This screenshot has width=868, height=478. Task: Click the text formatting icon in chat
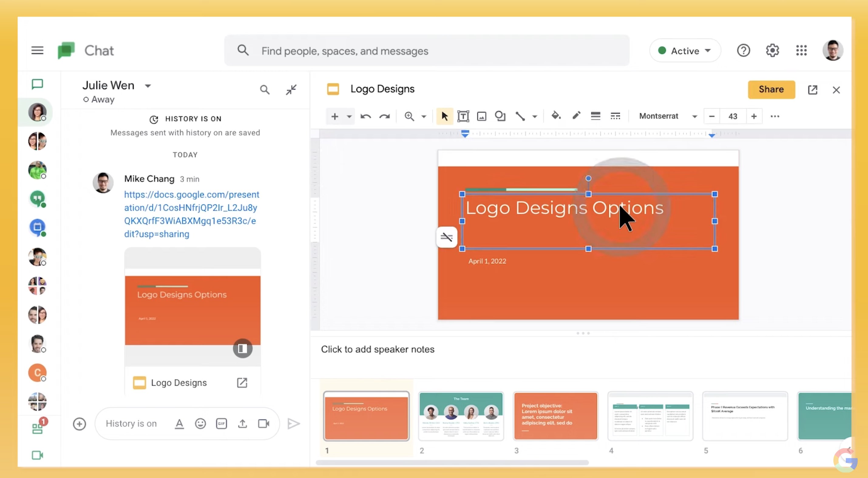[180, 424]
